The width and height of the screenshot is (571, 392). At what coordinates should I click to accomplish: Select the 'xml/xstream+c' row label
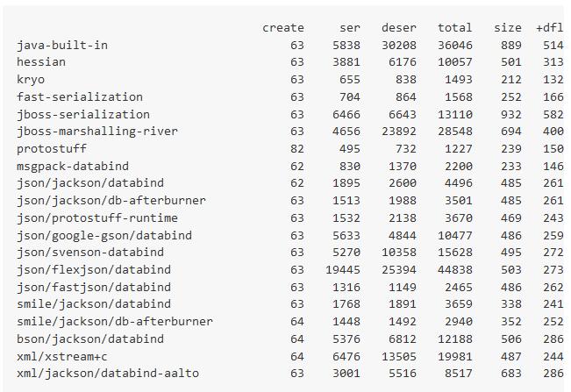[x=62, y=356]
